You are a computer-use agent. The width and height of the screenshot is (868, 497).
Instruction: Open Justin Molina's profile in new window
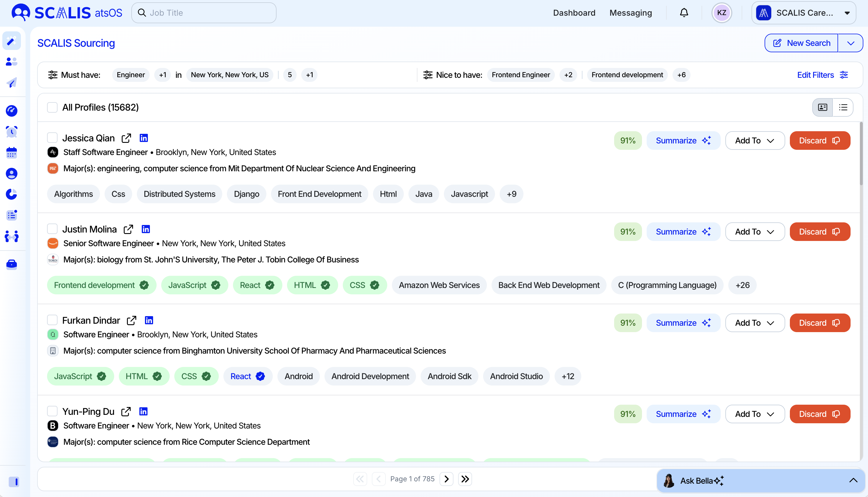click(x=128, y=229)
